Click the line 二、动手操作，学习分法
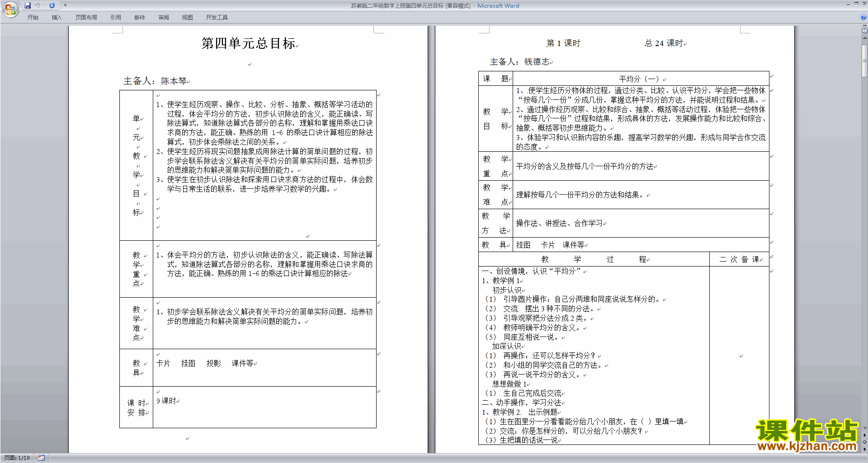The image size is (868, 463). click(x=522, y=402)
